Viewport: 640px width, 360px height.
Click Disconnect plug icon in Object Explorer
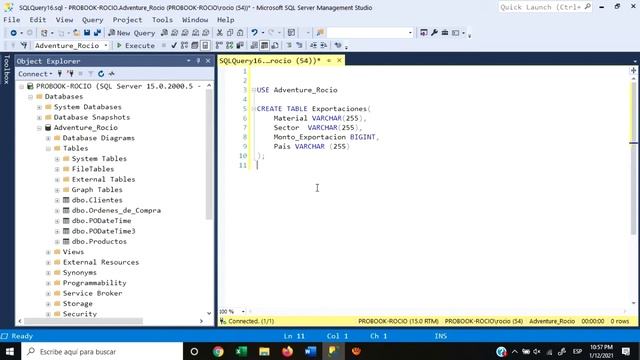pyautogui.click(x=70, y=74)
